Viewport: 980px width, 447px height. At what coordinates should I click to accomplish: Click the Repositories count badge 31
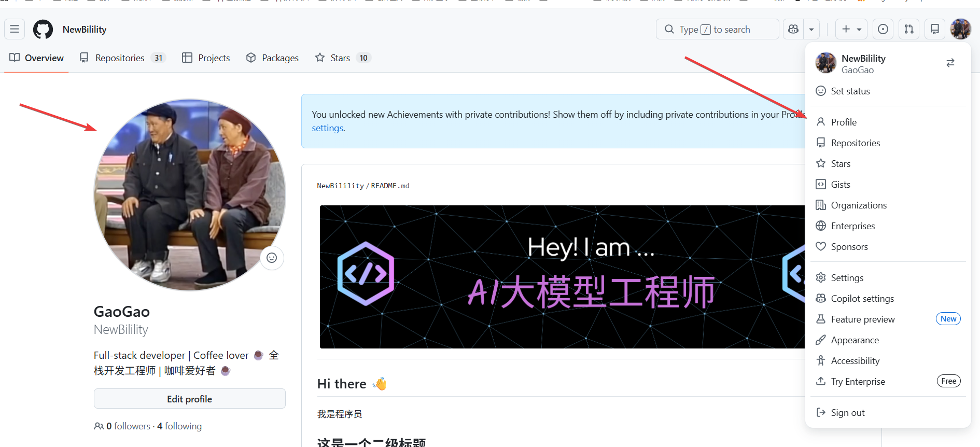click(x=159, y=58)
